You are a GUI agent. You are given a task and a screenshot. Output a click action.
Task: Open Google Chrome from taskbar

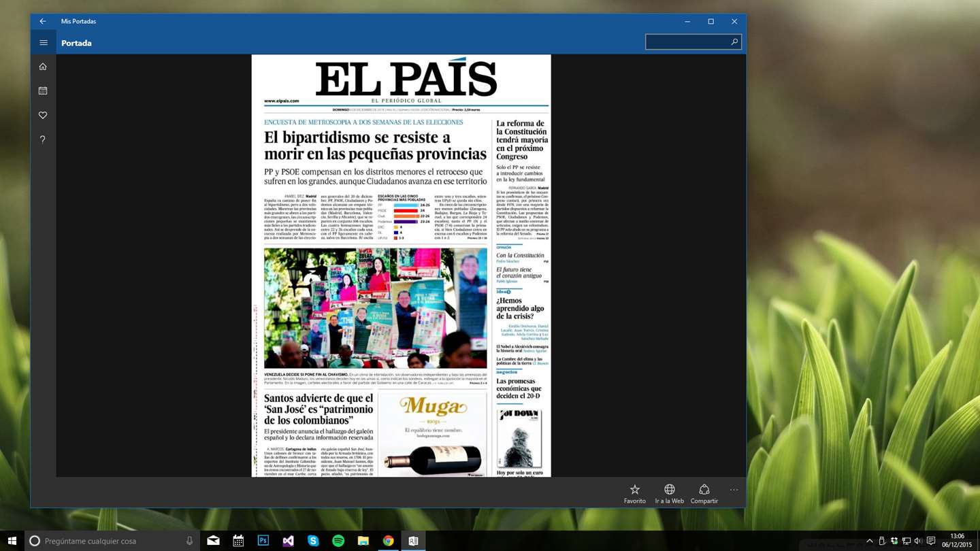click(388, 541)
